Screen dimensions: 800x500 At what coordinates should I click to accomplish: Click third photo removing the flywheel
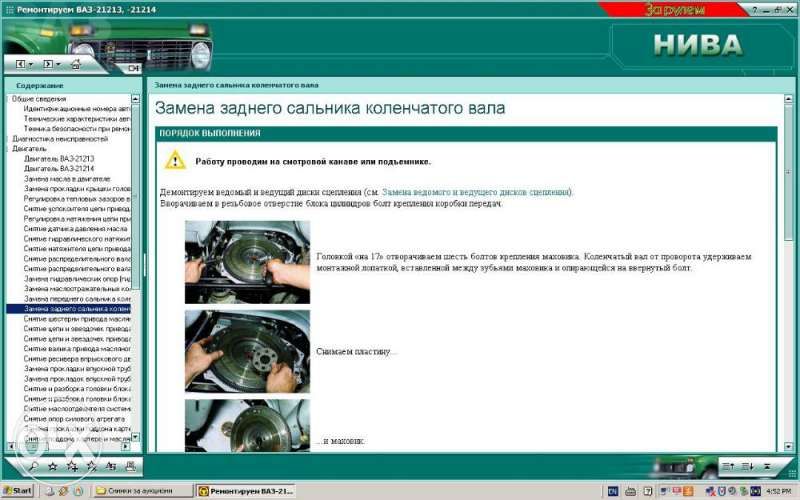(x=247, y=426)
